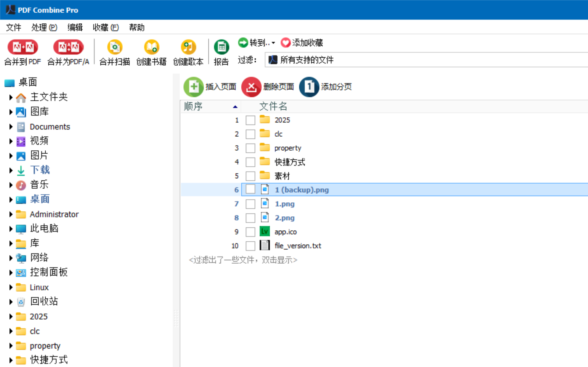
Task: Click the 合并为PDF/A toolbar icon
Action: [68, 47]
